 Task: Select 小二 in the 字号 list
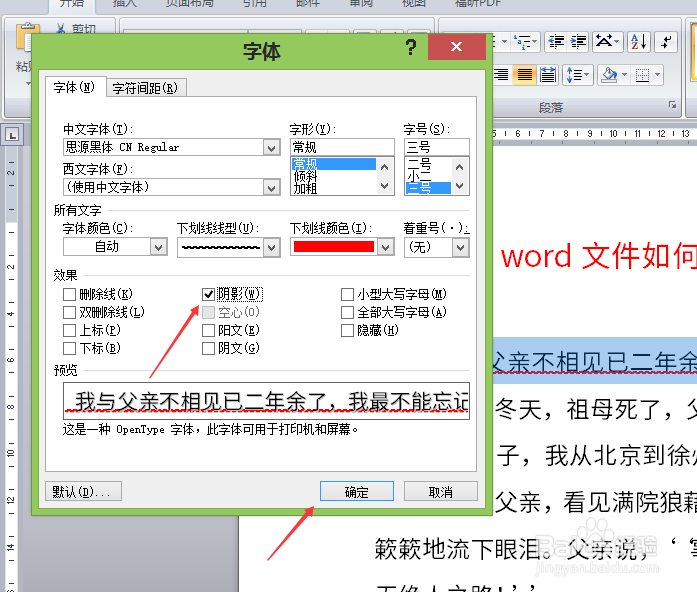point(428,176)
